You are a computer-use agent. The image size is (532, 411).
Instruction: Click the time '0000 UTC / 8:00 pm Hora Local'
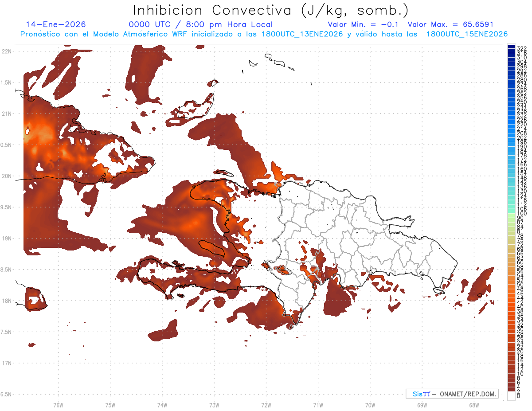200,25
